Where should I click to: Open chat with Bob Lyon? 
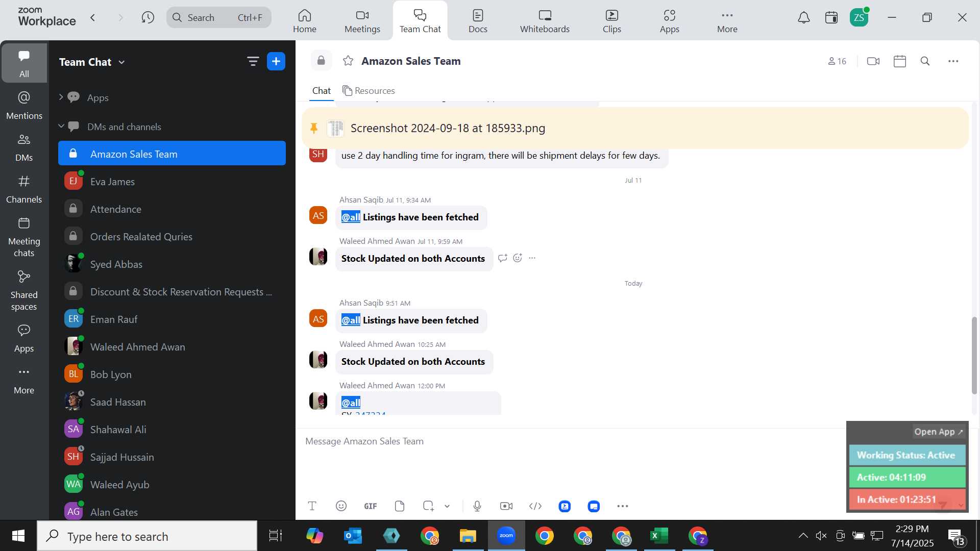(x=172, y=374)
